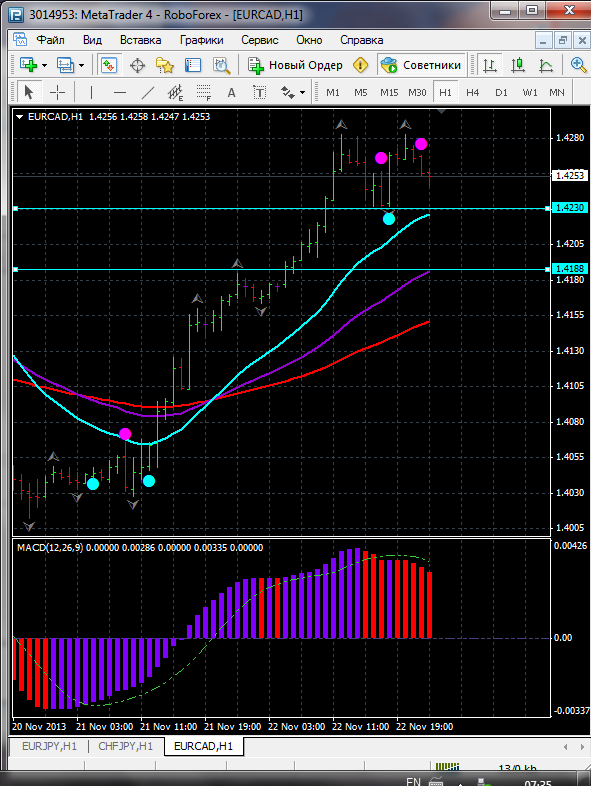Switch to D1 timeframe

pyautogui.click(x=501, y=92)
